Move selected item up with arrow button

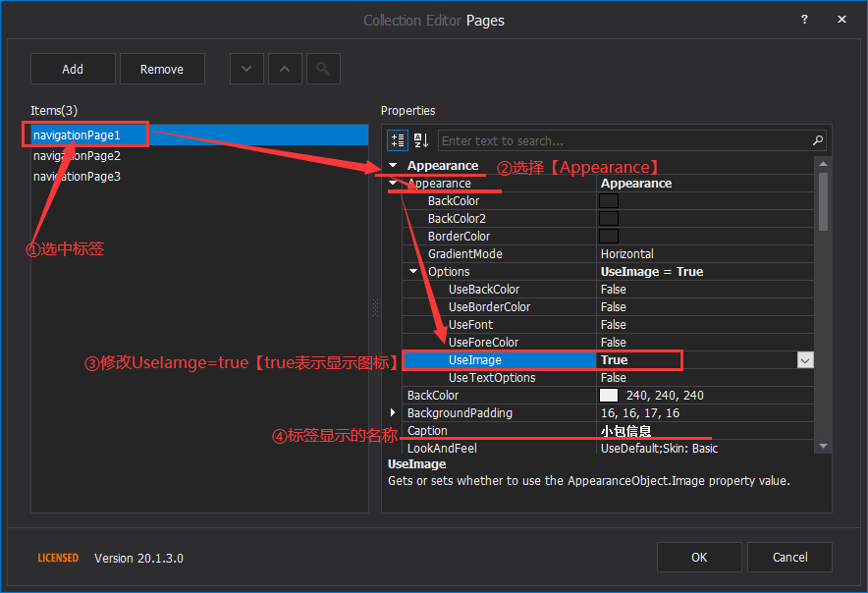click(x=285, y=68)
